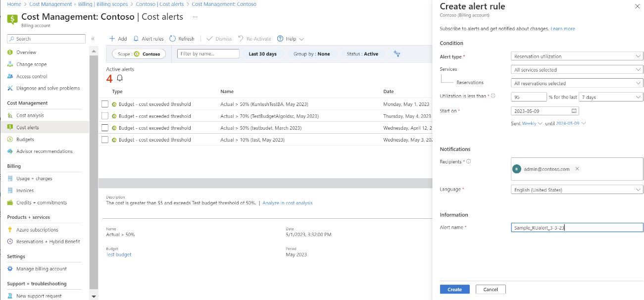Image resolution: width=644 pixels, height=300 pixels.
Task: Open the Alert type dropdown
Action: pyautogui.click(x=576, y=56)
